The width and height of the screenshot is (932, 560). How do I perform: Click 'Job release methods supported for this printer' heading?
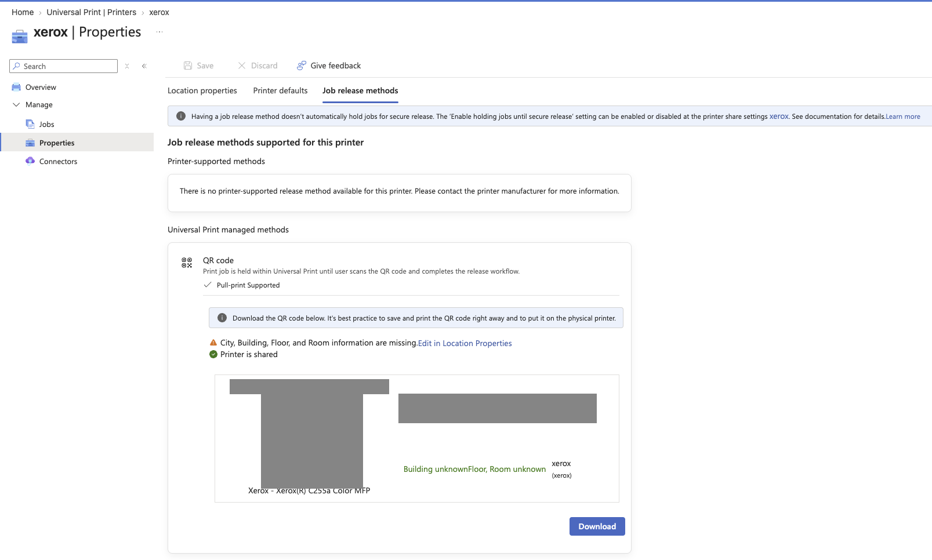(x=266, y=142)
